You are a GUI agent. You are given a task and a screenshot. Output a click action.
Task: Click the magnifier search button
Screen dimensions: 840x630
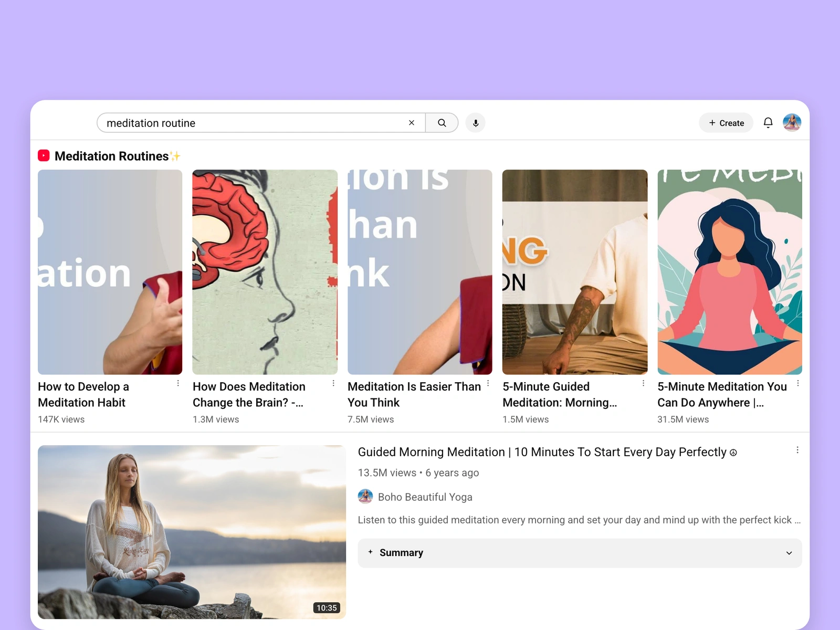(x=442, y=123)
